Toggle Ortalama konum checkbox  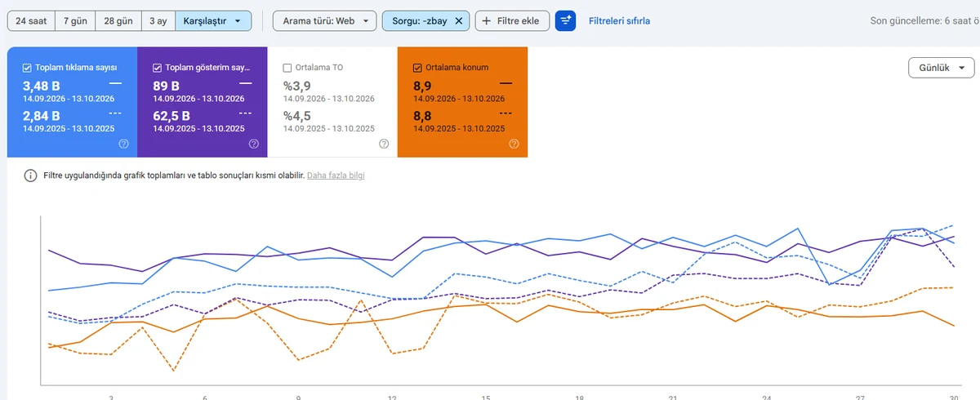tap(418, 67)
